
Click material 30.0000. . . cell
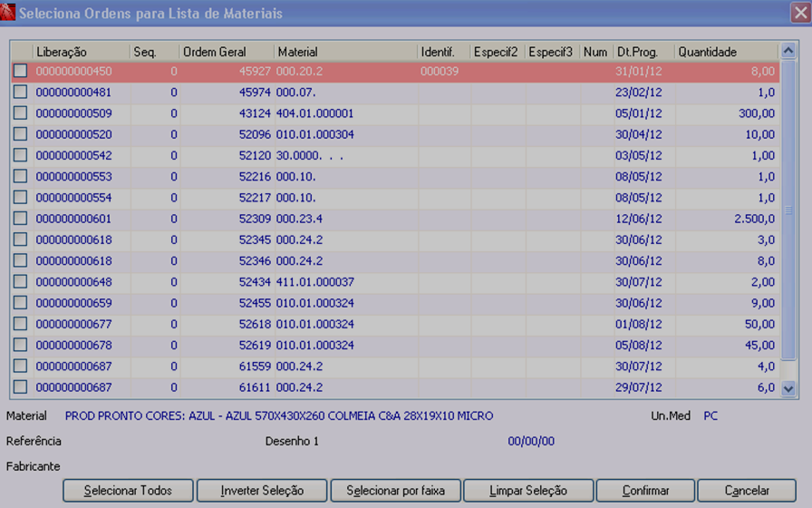[310, 155]
